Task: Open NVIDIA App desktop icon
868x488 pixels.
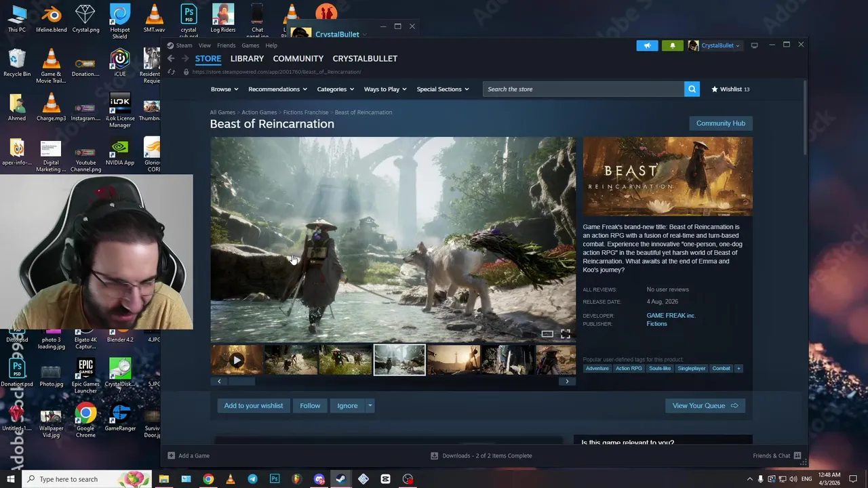Action: pos(120,155)
